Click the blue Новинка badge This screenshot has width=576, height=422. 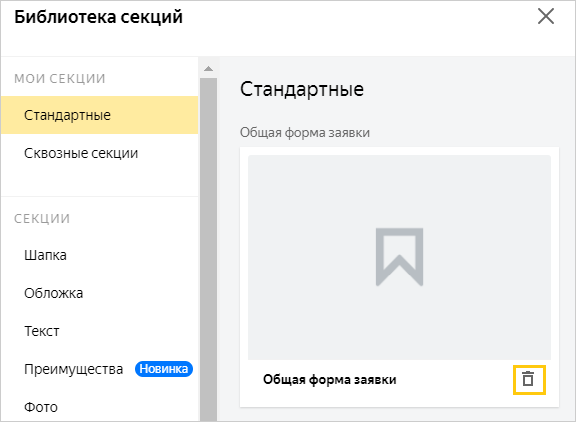[x=164, y=369]
